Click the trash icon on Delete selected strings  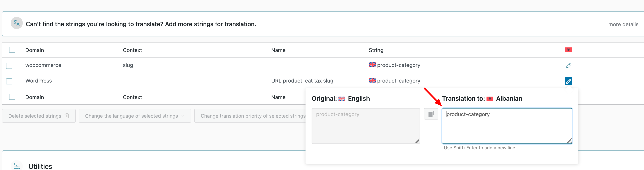click(67, 116)
